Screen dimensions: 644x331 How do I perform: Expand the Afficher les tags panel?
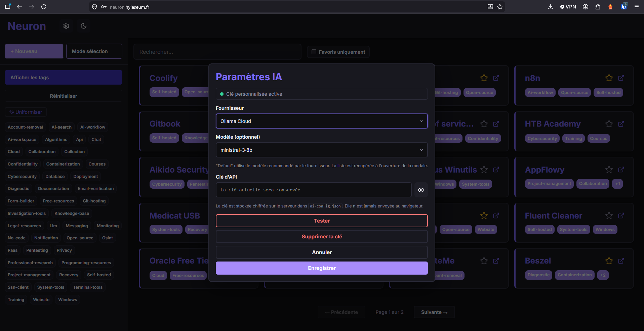pyautogui.click(x=64, y=78)
